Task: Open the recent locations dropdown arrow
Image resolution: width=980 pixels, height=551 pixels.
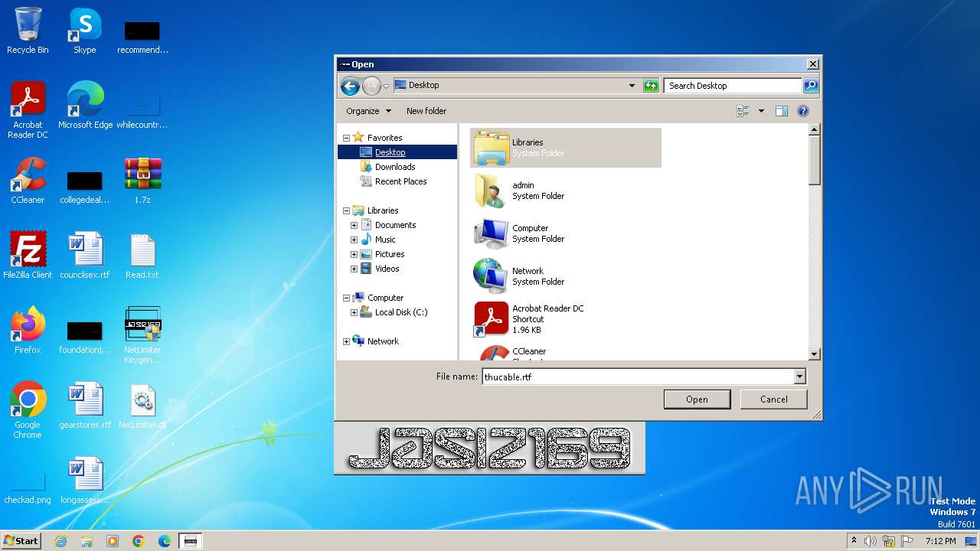Action: [x=386, y=86]
